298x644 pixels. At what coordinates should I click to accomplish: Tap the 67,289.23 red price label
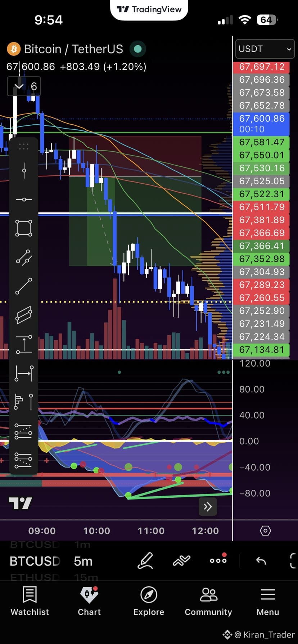coord(261,285)
